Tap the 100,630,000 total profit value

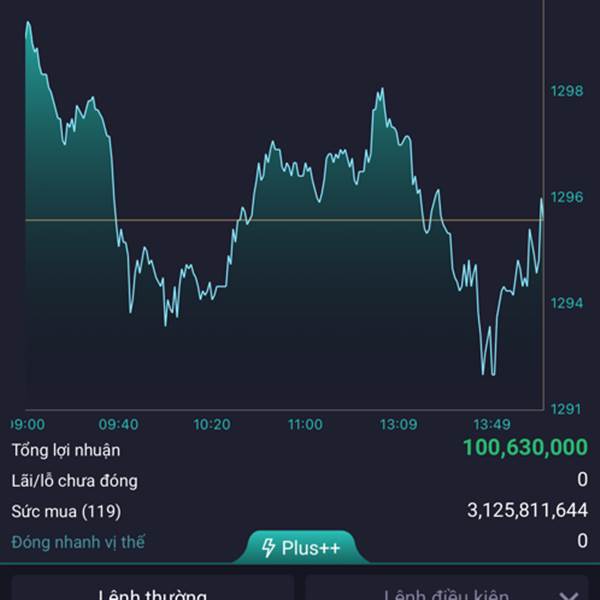(x=525, y=447)
